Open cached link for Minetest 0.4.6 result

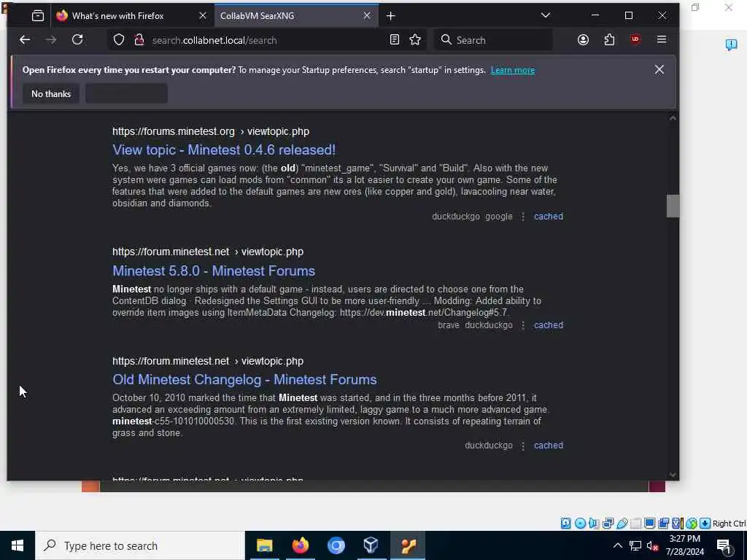coord(549,216)
